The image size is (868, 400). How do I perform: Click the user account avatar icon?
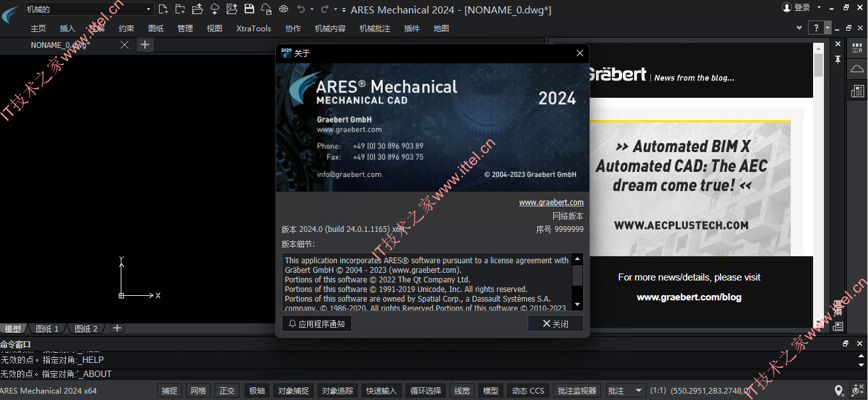click(x=787, y=8)
